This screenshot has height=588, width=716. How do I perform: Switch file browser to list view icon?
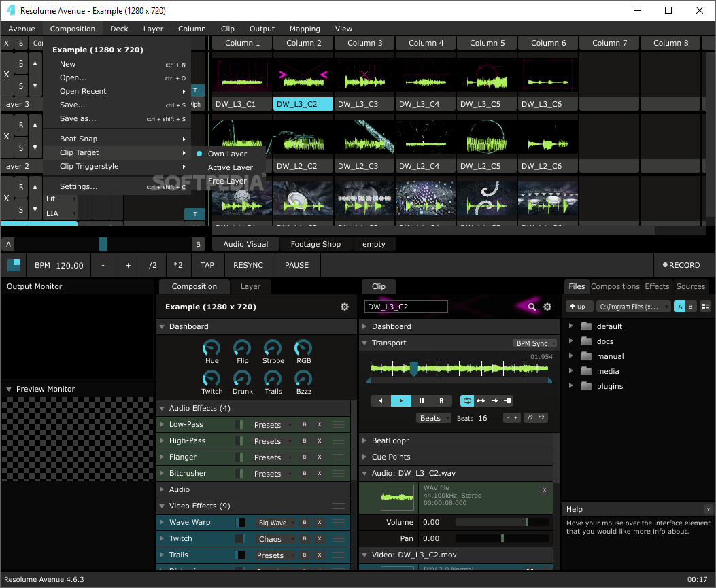705,307
